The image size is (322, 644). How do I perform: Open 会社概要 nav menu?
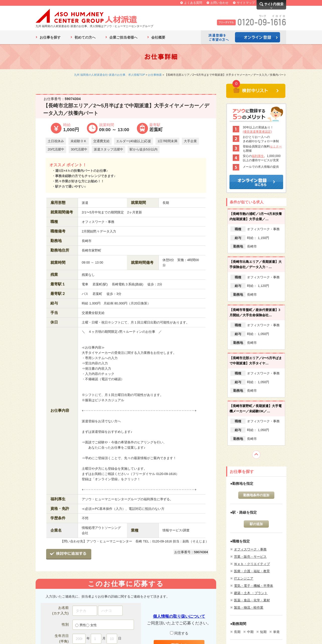(156, 37)
